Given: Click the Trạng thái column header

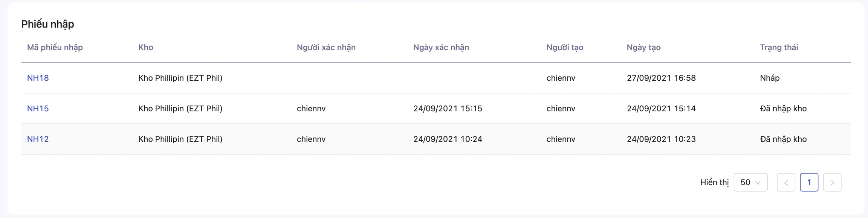Looking at the screenshot, I should tap(779, 48).
